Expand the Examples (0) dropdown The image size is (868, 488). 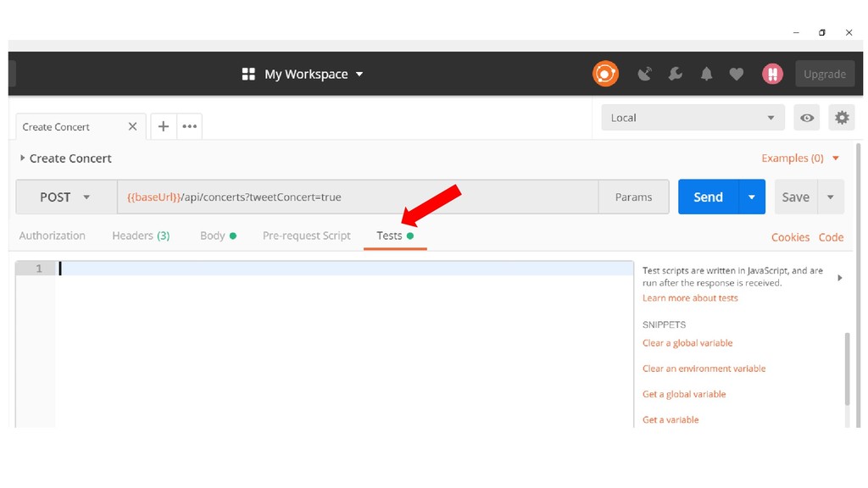tap(800, 158)
